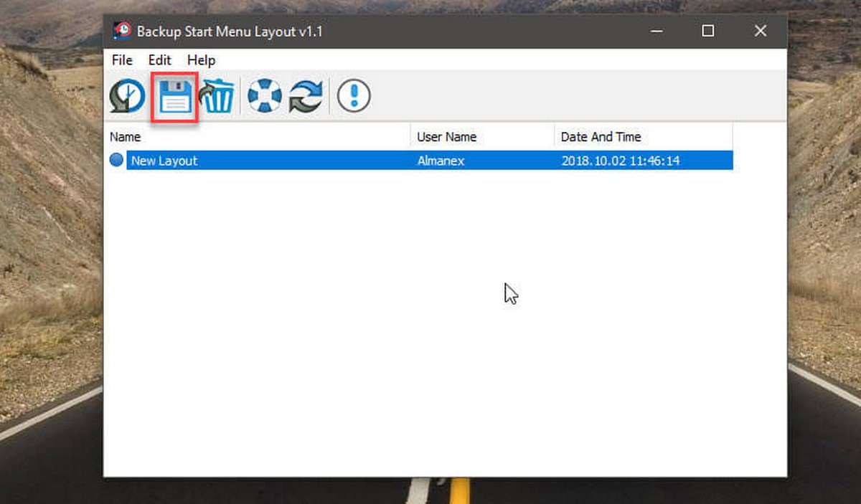861x504 pixels.
Task: Click the 2018.10.02 11:46:14 timestamp cell
Action: 620,161
